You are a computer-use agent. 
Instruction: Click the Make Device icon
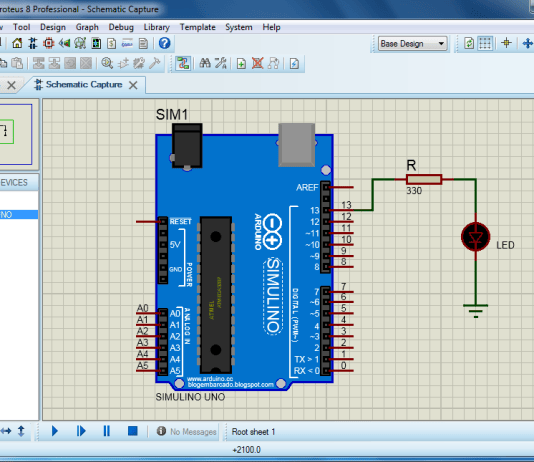click(x=123, y=63)
